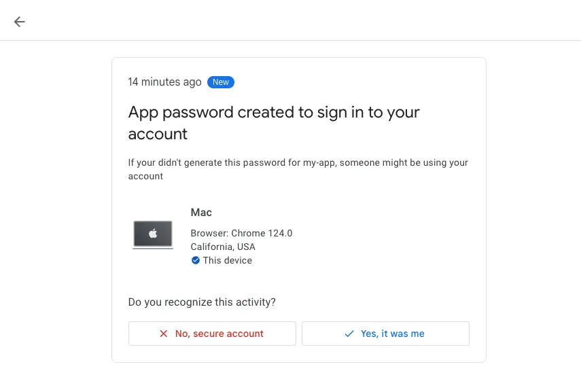This screenshot has width=581, height=392.
Task: Select the Apple laptop device icon
Action: pyautogui.click(x=152, y=234)
